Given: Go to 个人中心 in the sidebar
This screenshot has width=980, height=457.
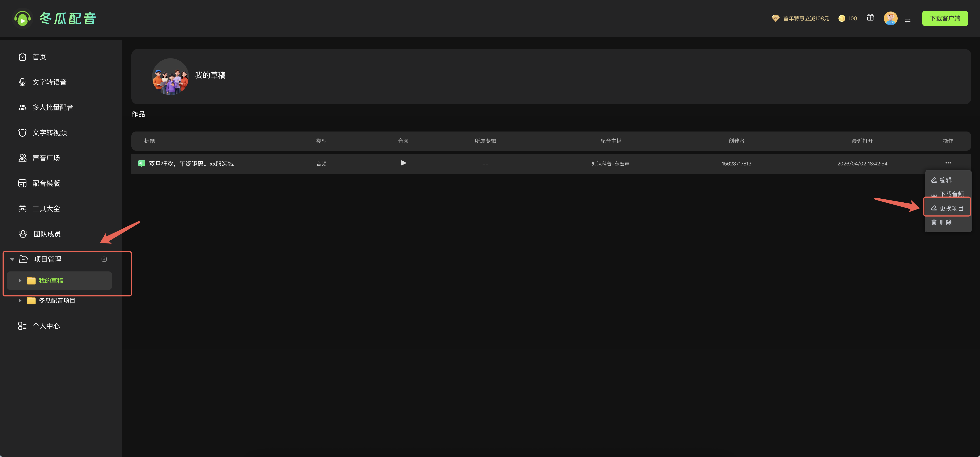Looking at the screenshot, I should tap(46, 326).
